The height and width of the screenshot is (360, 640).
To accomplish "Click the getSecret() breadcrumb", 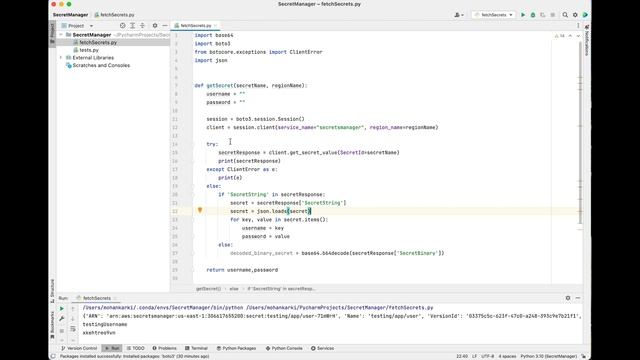I will [208, 289].
